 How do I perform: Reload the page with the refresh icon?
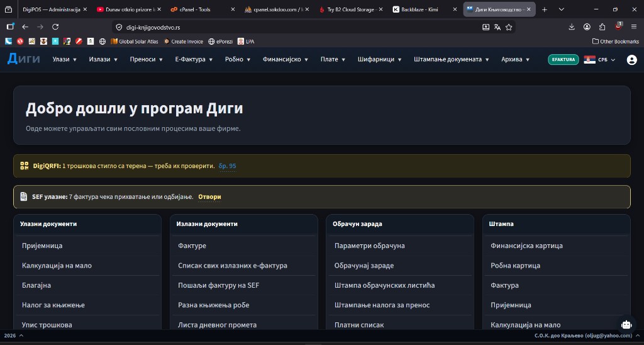click(x=55, y=26)
